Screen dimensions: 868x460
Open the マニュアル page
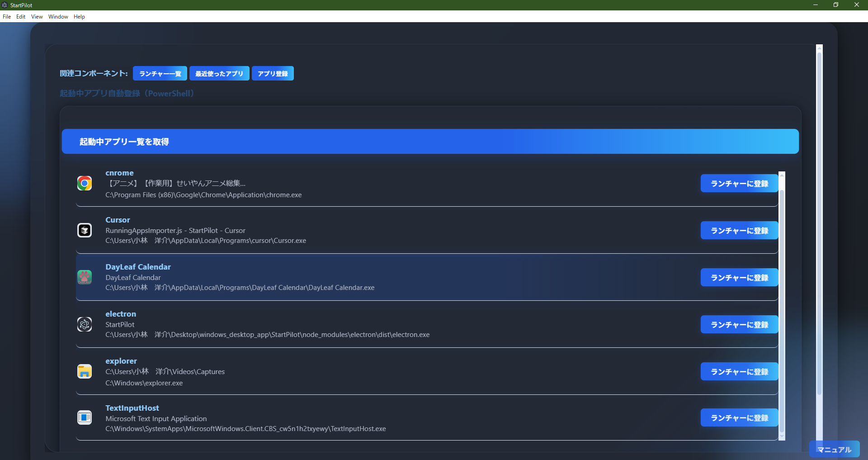pos(834,449)
